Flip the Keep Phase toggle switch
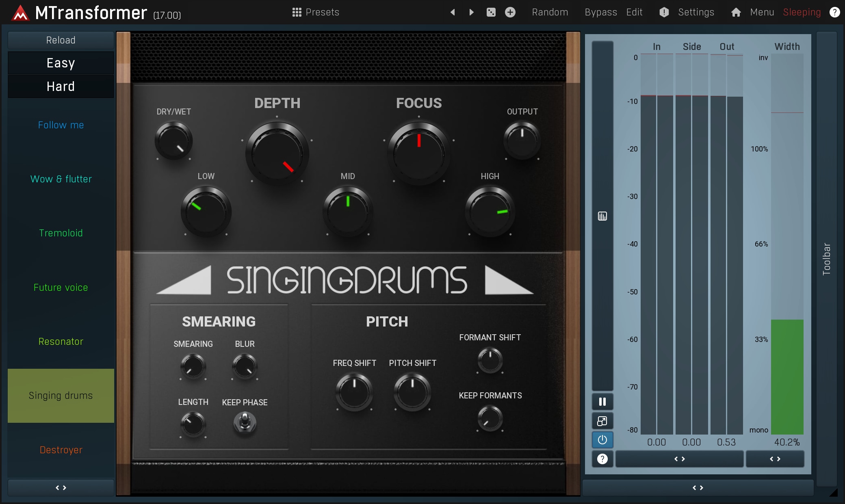This screenshot has height=504, width=845. tap(245, 422)
